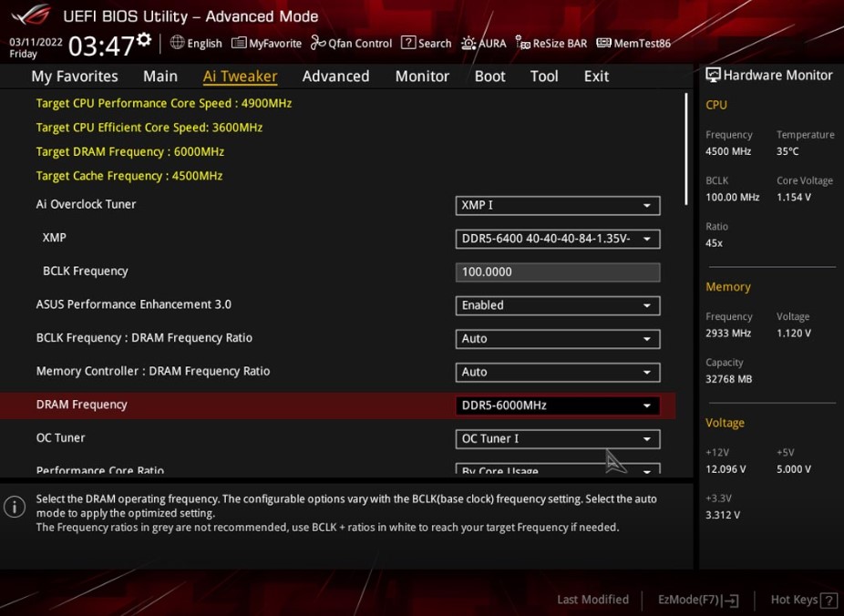Select the Ai Tweaker tab
This screenshot has height=616, width=844.
click(x=240, y=77)
